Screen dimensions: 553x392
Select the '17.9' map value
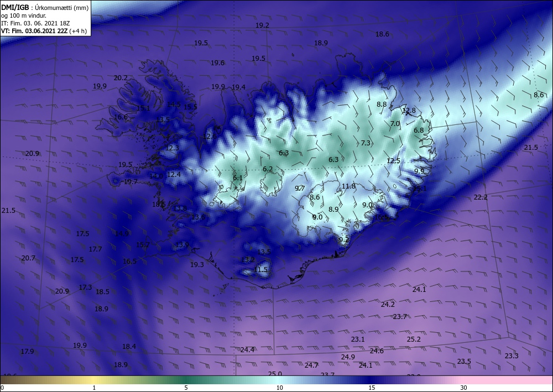pos(27,352)
